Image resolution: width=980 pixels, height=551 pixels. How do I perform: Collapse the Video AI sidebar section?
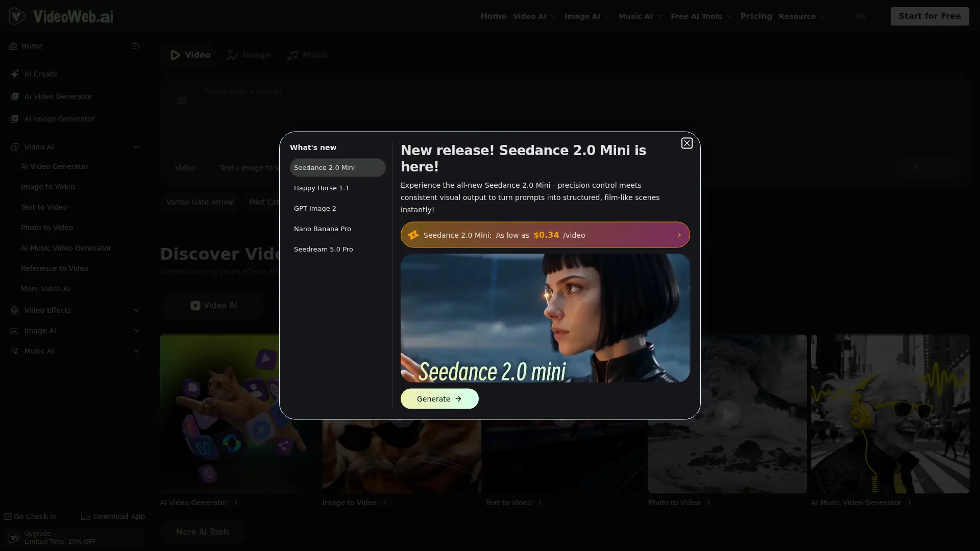[136, 147]
